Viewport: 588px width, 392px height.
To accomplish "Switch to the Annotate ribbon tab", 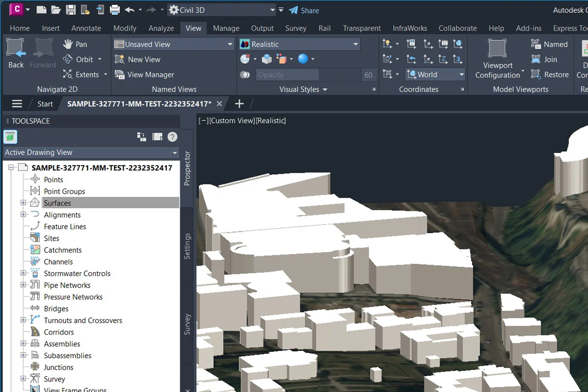I will click(x=86, y=28).
